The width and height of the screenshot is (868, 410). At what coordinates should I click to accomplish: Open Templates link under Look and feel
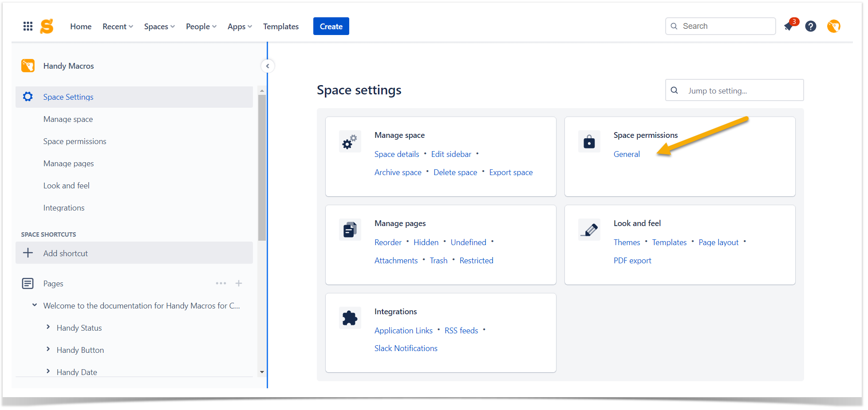[x=669, y=242]
